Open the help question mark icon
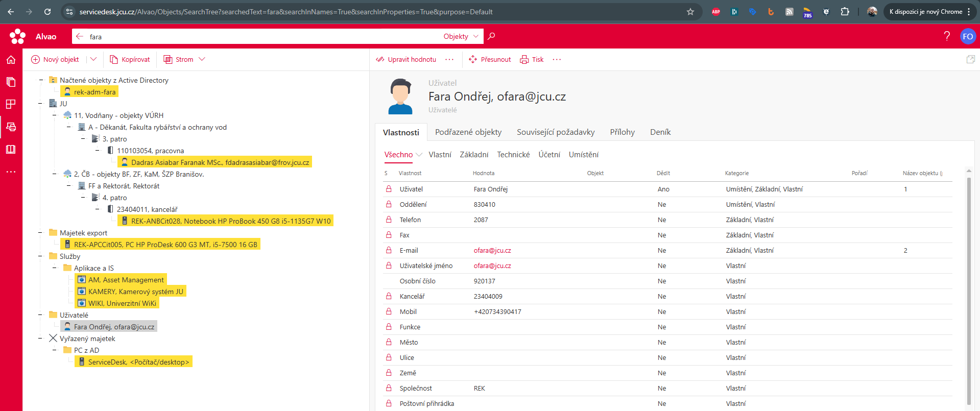 click(x=947, y=36)
